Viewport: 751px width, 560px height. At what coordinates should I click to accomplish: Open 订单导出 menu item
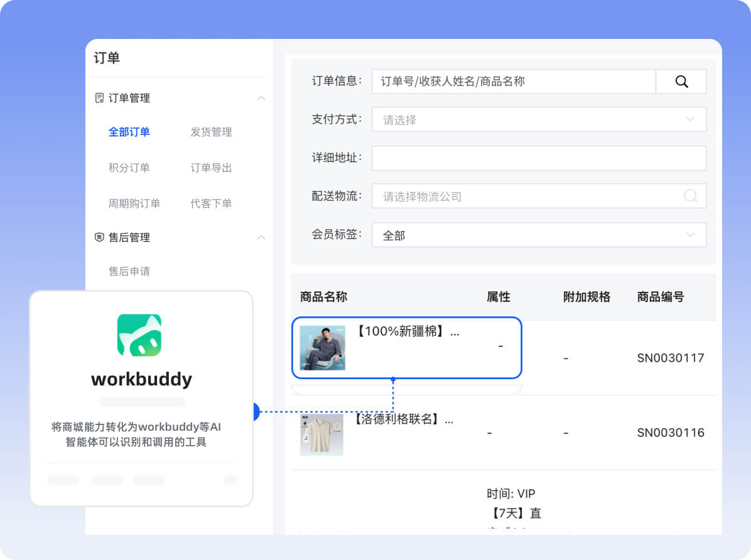click(x=211, y=168)
